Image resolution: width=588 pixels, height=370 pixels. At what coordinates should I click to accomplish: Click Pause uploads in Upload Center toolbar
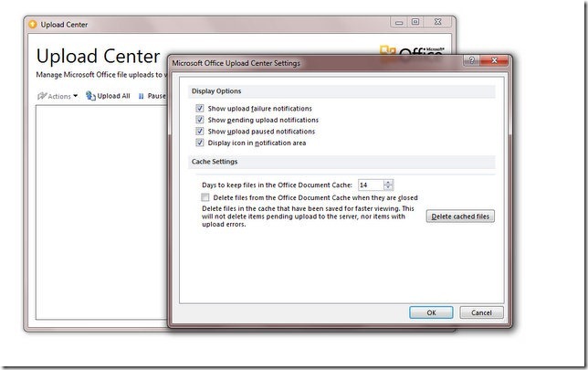[152, 96]
